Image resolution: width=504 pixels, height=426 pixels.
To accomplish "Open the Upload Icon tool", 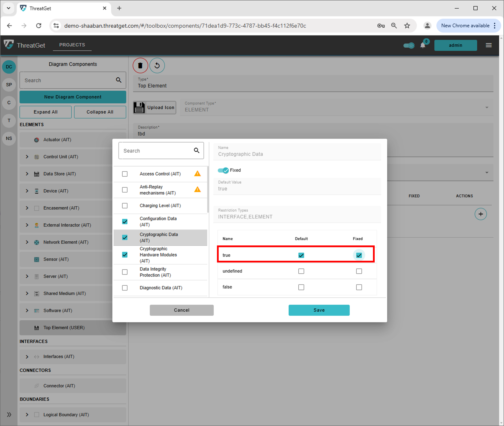I will coord(154,107).
